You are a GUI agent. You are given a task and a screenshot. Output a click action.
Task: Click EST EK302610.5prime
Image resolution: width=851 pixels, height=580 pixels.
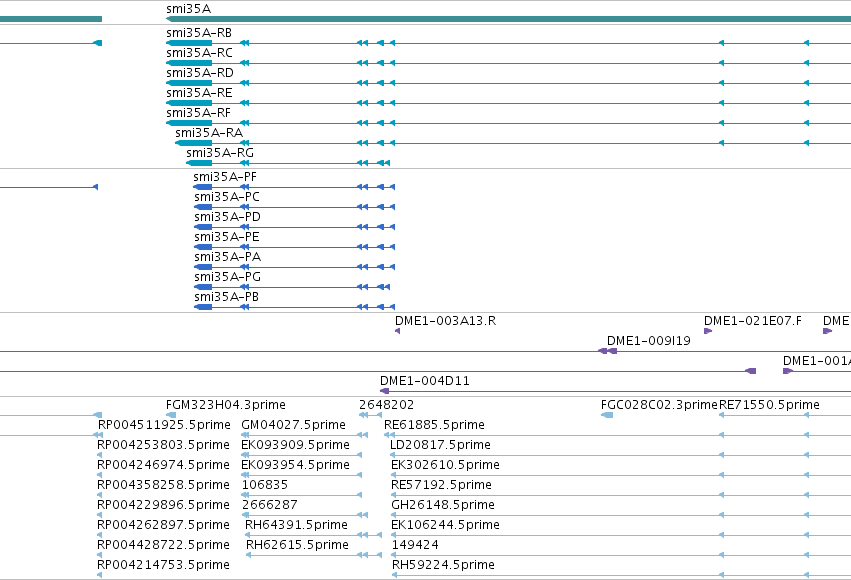point(445,465)
